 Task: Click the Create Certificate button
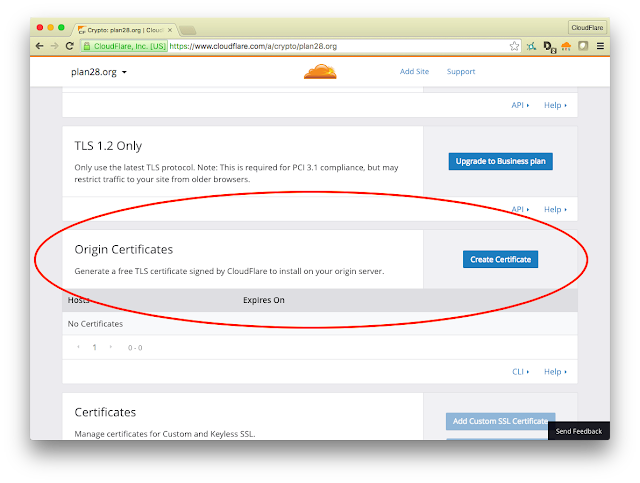[500, 259]
